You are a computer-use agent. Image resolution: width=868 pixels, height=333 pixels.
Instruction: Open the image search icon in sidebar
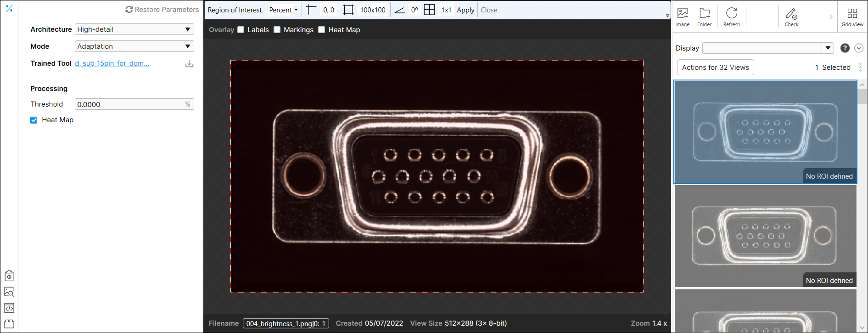[9, 292]
